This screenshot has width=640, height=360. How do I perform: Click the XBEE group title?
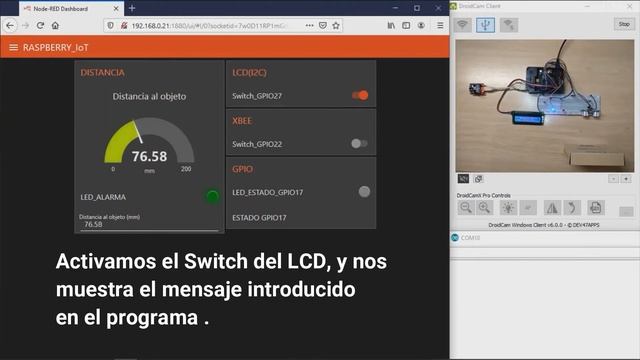coord(242,121)
